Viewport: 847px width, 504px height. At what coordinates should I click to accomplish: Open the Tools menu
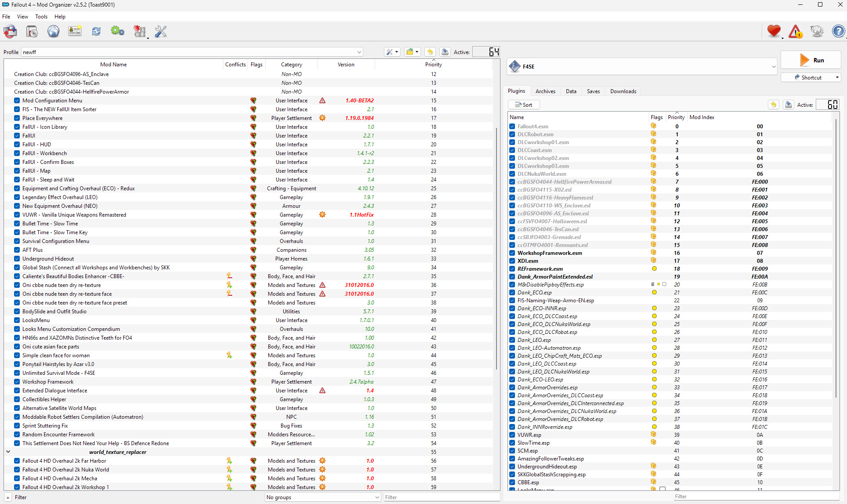(x=41, y=17)
